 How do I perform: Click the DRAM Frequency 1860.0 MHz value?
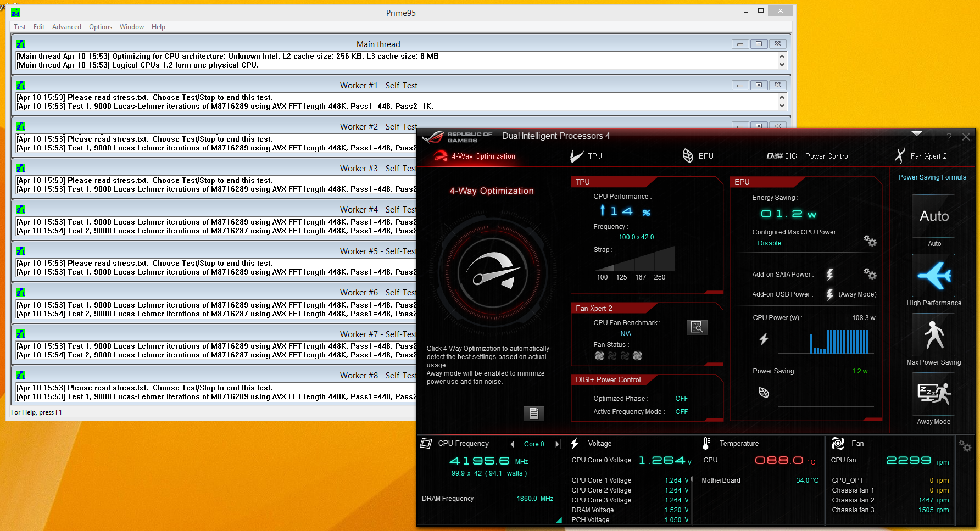tap(534, 499)
